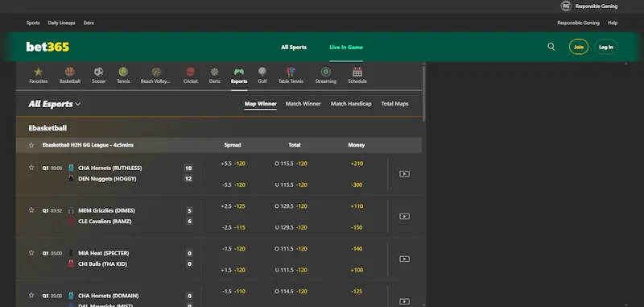Switch to the Match Handicap tab

click(x=351, y=104)
